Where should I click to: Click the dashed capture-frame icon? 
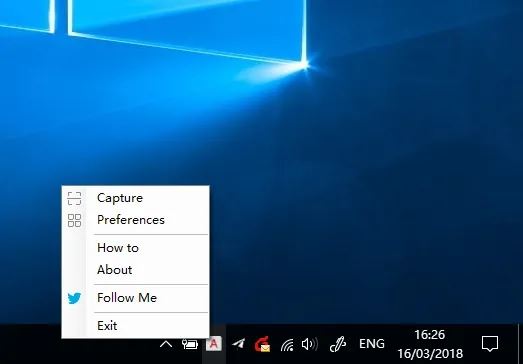pos(74,198)
